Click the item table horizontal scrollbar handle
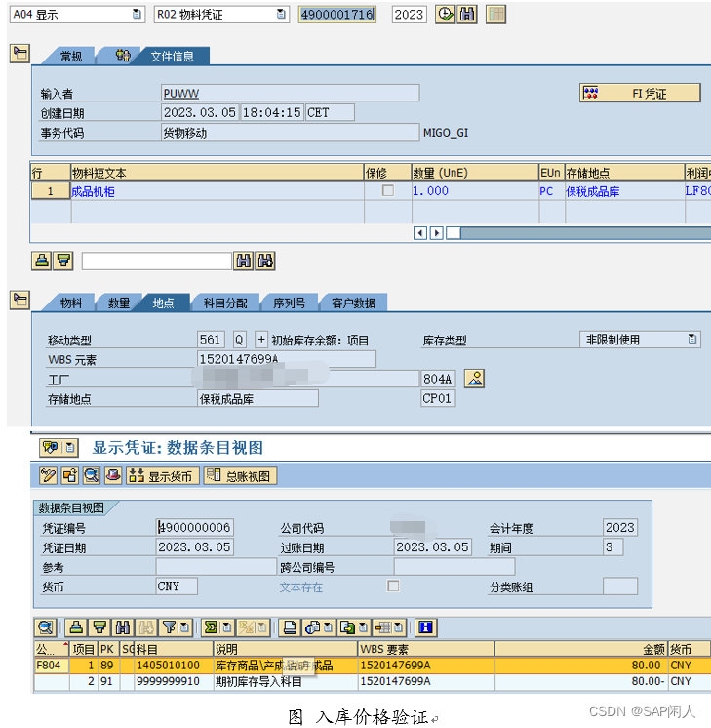 point(454,232)
